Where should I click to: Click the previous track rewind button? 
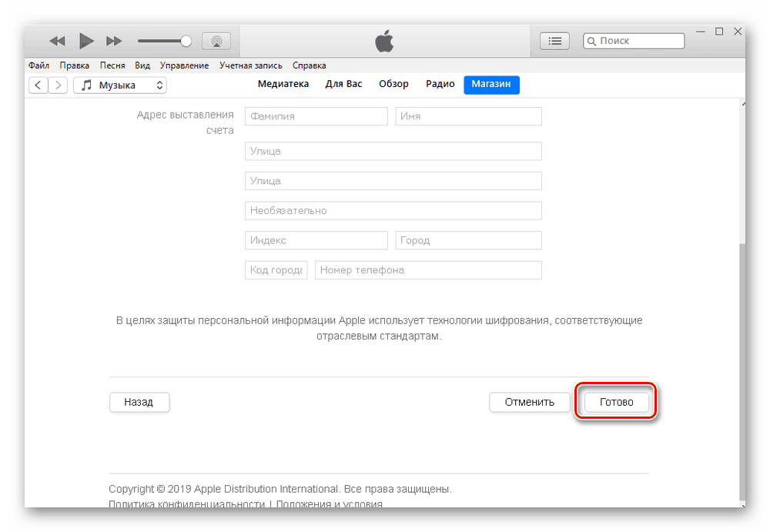point(58,41)
